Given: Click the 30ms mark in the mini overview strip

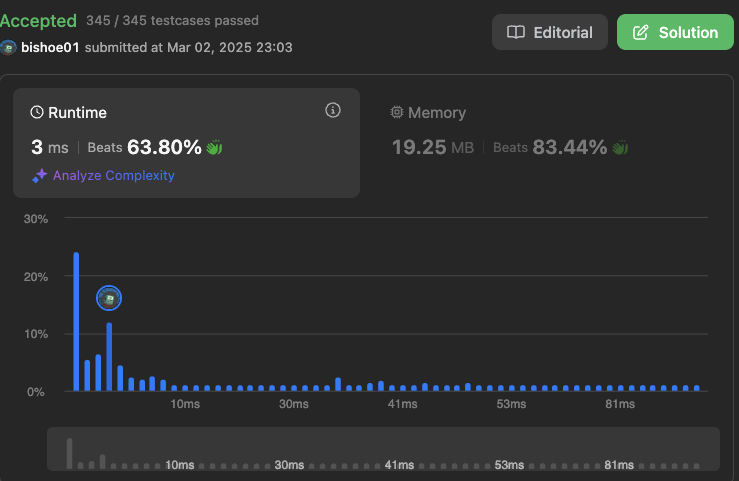Looking at the screenshot, I should [289, 465].
